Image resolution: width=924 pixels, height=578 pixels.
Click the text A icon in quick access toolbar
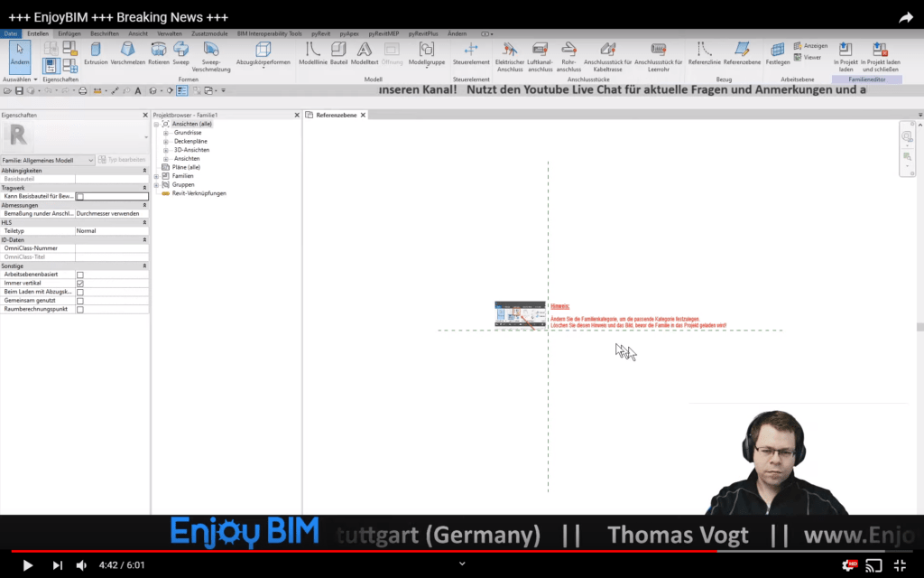click(138, 91)
